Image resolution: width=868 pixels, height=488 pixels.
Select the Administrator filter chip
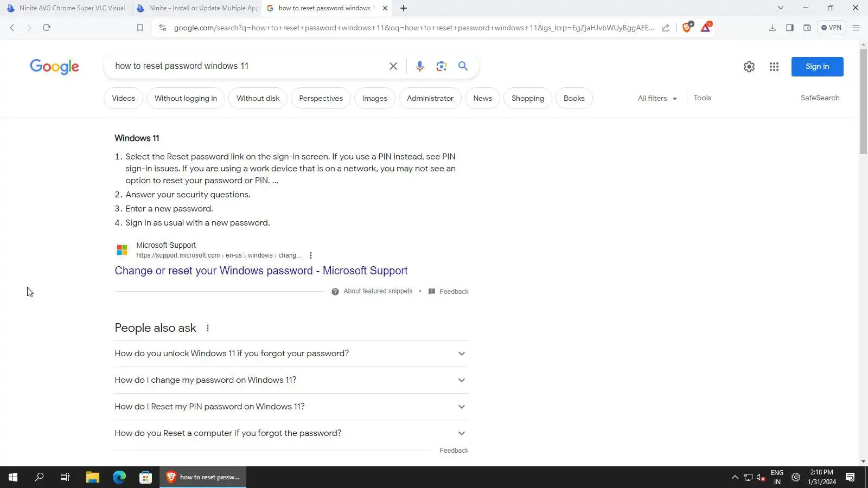(x=430, y=98)
